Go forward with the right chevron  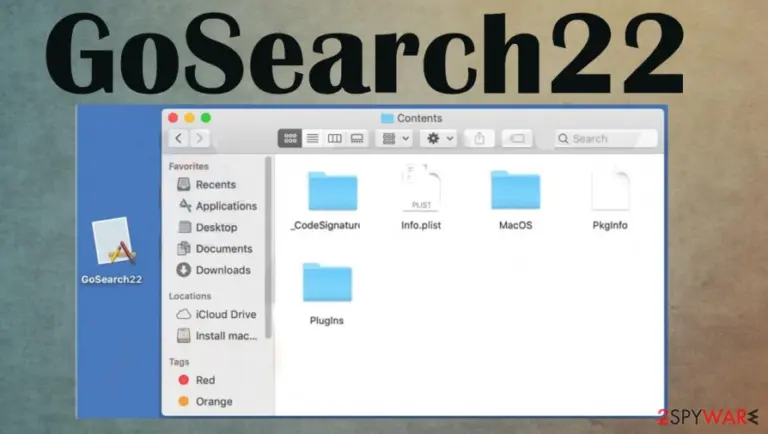point(200,139)
